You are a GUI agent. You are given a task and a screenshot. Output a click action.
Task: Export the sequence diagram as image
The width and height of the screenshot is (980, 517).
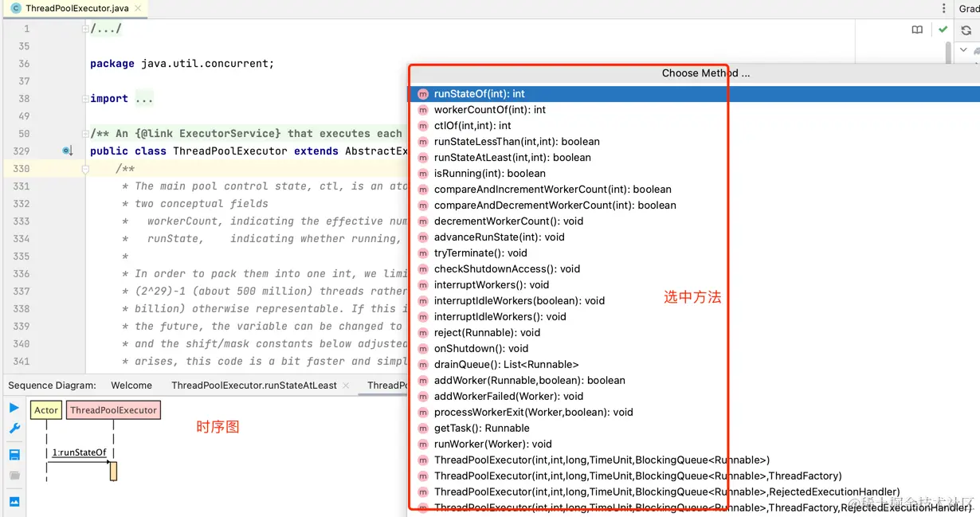[14, 502]
